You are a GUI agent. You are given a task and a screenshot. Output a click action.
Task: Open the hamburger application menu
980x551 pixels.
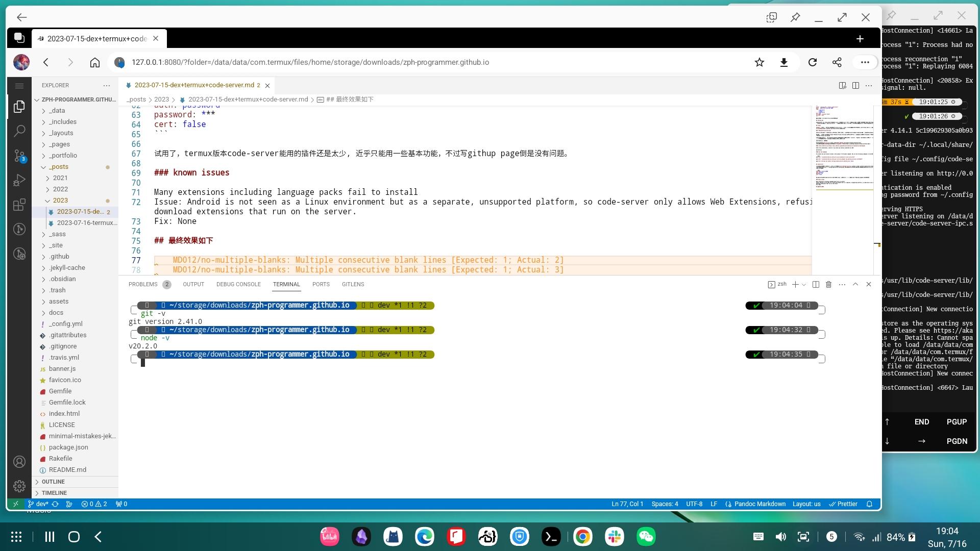(x=19, y=86)
